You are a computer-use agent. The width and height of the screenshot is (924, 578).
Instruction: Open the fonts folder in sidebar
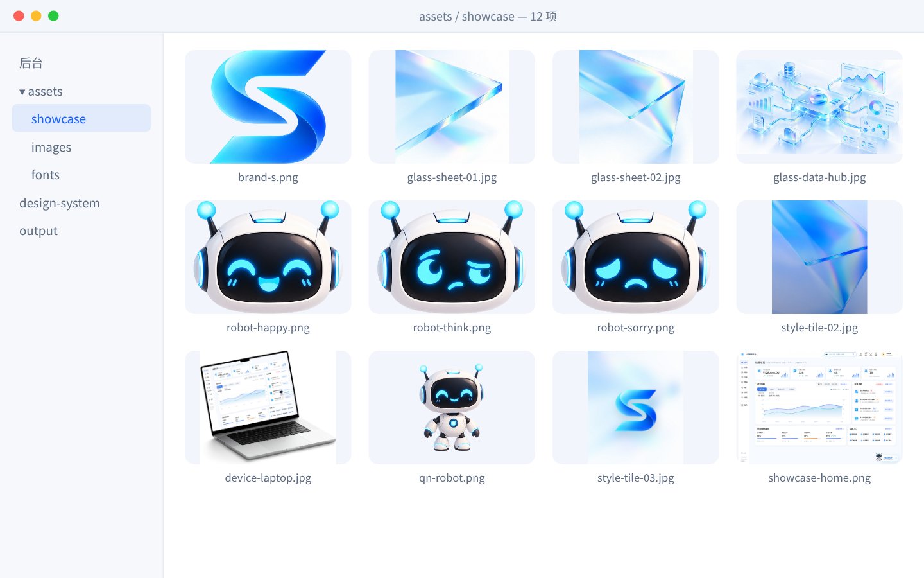click(46, 175)
